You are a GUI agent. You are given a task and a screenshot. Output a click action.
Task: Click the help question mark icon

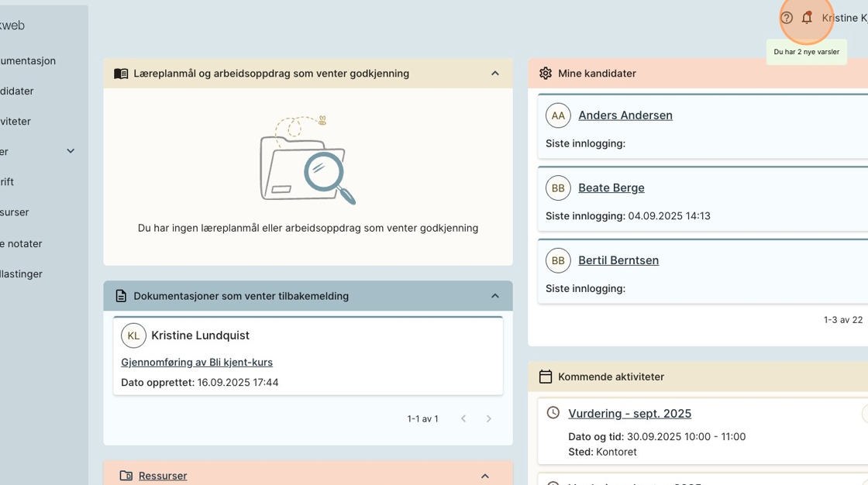coord(787,18)
